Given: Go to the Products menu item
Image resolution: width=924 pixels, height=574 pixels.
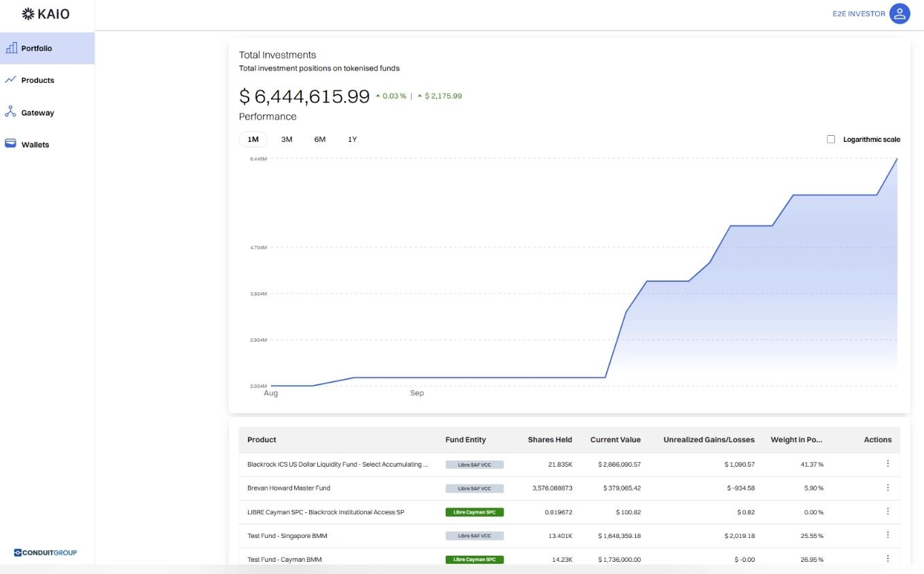Looking at the screenshot, I should pyautogui.click(x=37, y=80).
